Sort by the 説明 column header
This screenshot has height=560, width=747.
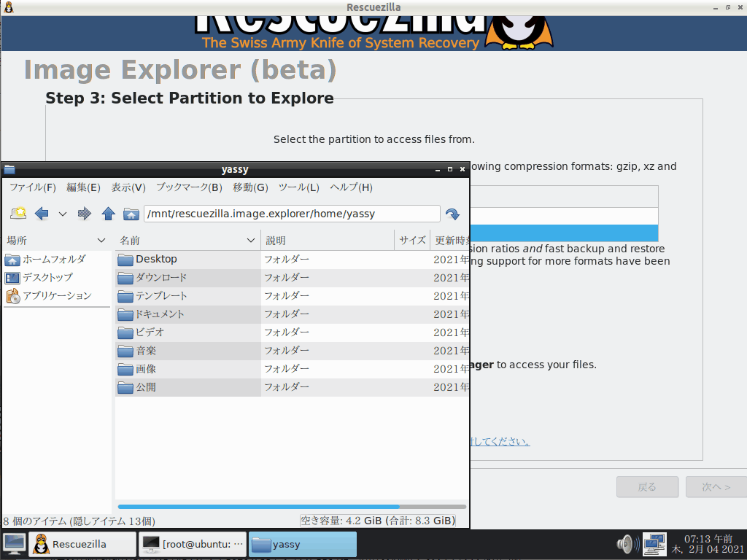click(x=328, y=241)
